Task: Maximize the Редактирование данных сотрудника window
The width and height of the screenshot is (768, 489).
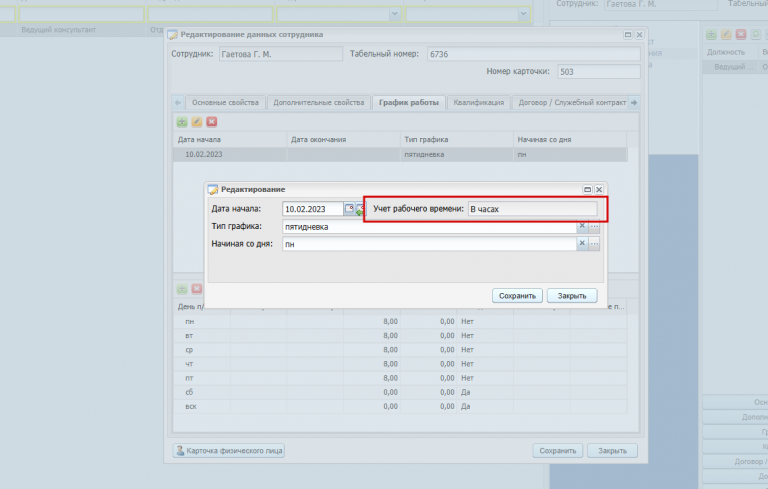Action: pos(627,34)
